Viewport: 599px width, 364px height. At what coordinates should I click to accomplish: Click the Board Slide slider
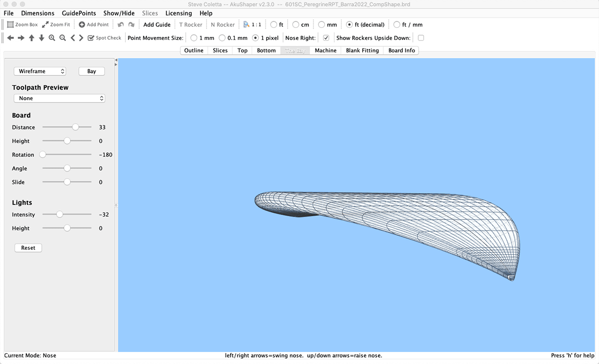click(67, 182)
